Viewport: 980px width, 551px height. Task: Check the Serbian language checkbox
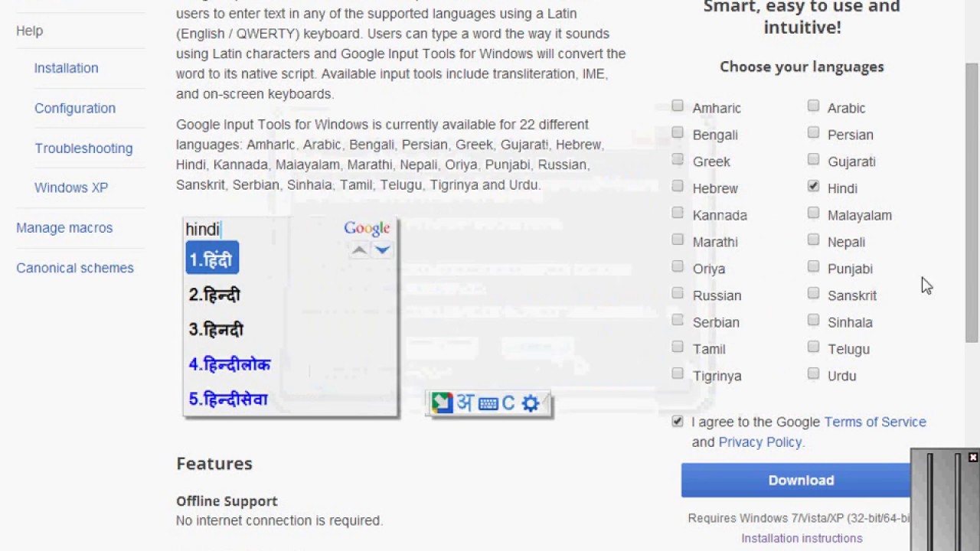[x=678, y=320]
